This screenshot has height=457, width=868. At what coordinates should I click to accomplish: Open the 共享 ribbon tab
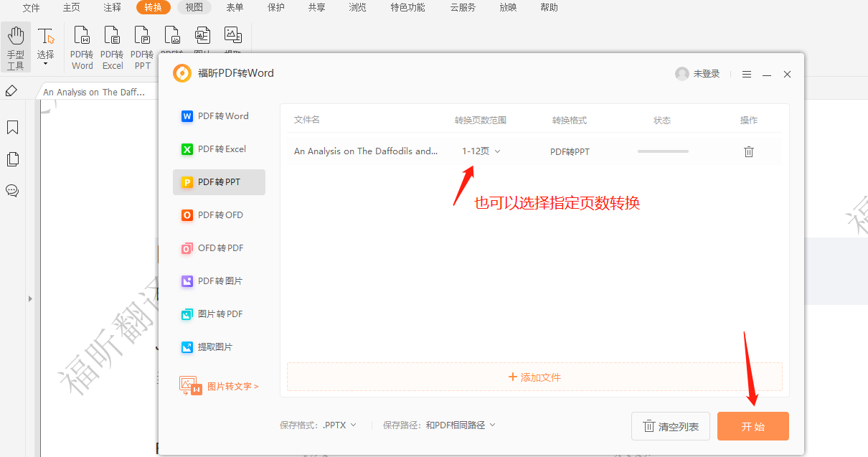pyautogui.click(x=316, y=7)
